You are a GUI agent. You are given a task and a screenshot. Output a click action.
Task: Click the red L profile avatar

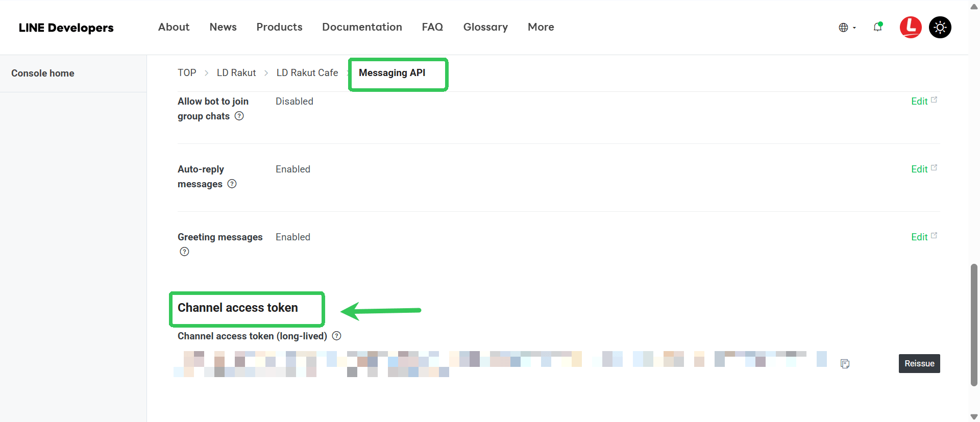[x=911, y=27]
